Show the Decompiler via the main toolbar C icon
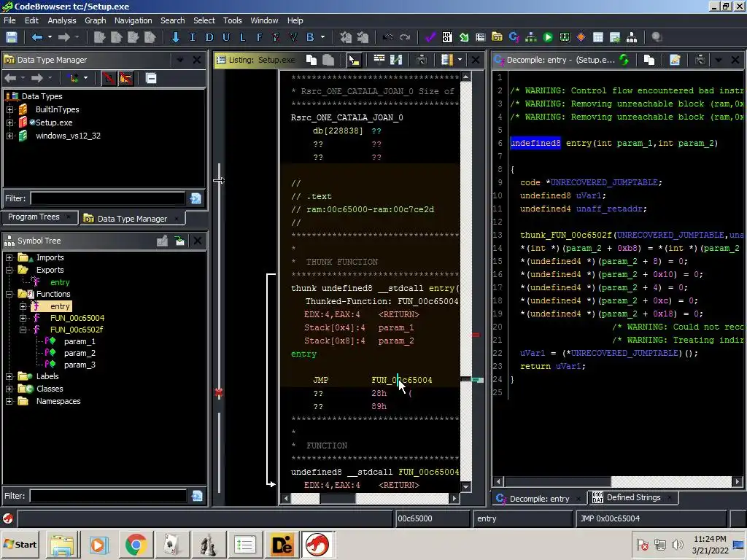Viewport: 747px width, 560px height. [514, 37]
